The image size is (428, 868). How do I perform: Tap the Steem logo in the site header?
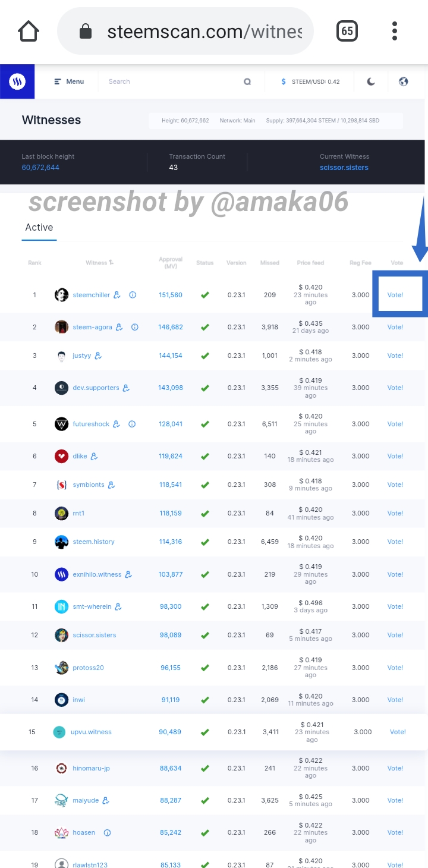[17, 81]
